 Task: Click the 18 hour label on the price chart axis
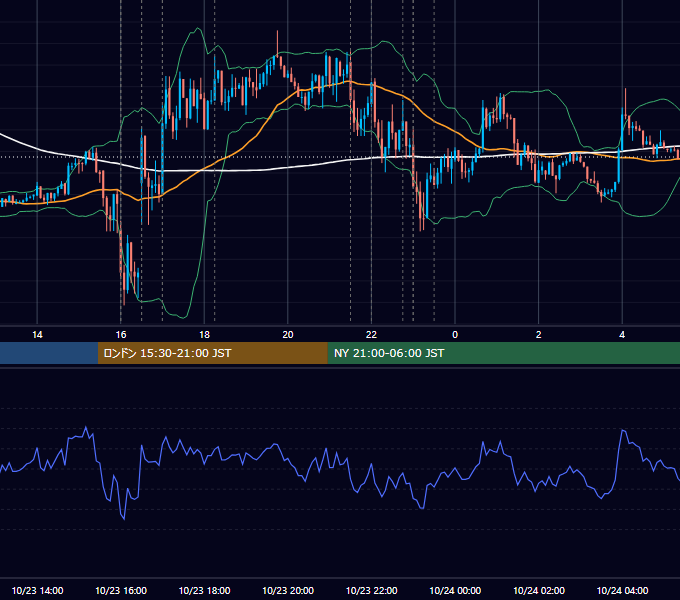[x=204, y=335]
